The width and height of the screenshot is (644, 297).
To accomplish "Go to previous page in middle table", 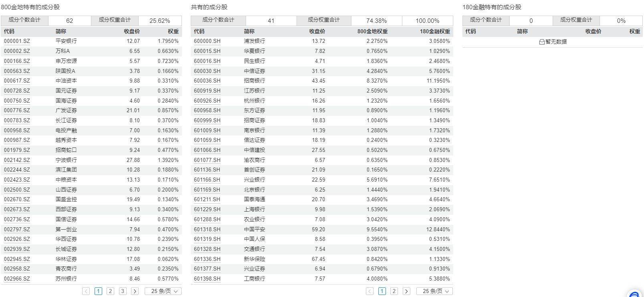I will click(370, 291).
